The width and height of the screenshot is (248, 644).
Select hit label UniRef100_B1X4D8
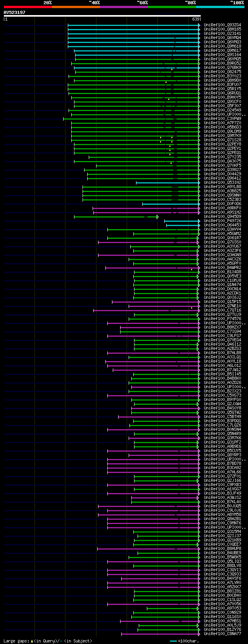[222, 272]
